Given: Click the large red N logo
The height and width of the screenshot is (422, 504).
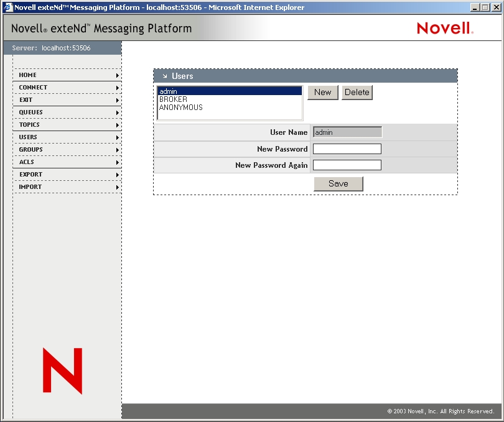Looking at the screenshot, I should (63, 370).
